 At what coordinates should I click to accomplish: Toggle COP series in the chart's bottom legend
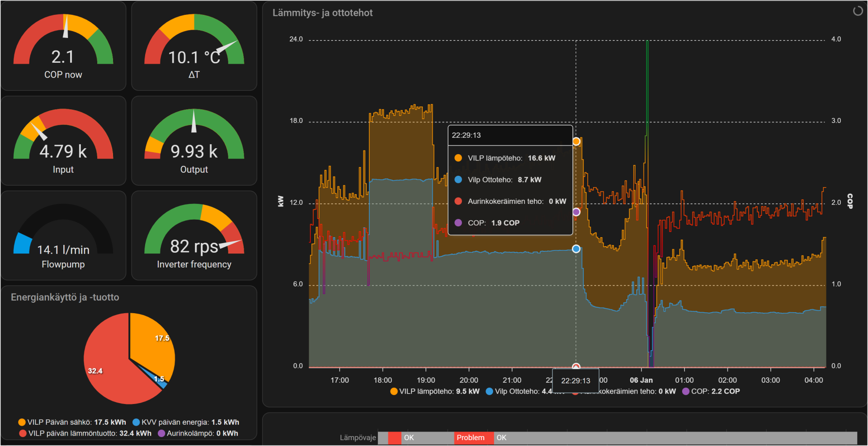(x=711, y=391)
